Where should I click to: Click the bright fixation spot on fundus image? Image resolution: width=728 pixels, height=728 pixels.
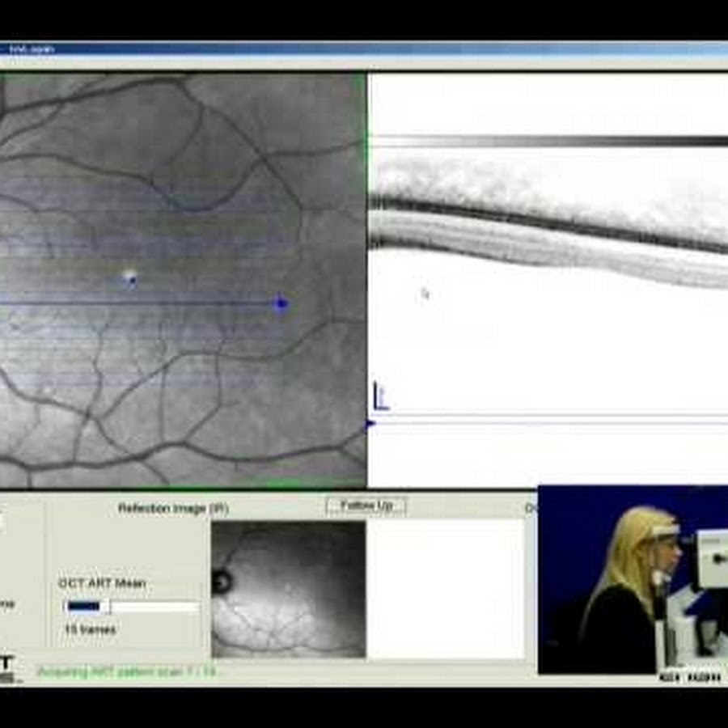(x=130, y=277)
